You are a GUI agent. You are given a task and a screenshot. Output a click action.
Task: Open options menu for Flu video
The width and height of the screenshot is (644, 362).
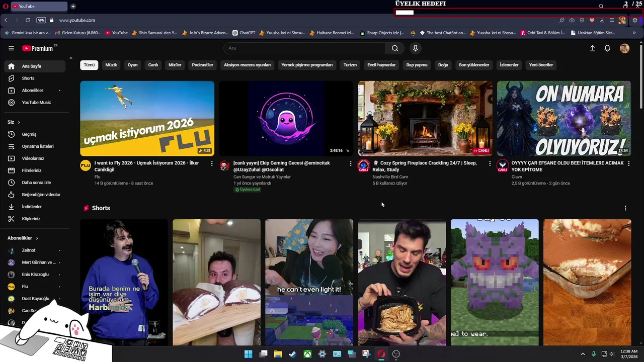pyautogui.click(x=211, y=163)
